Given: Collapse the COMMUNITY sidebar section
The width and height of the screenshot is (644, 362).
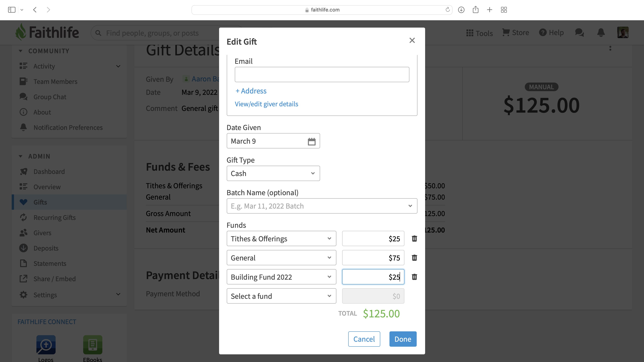Looking at the screenshot, I should click(21, 51).
